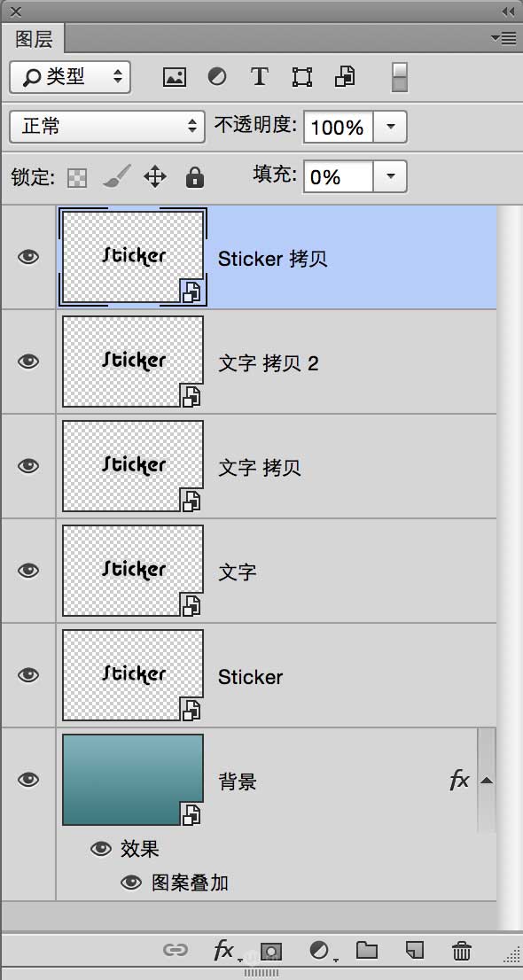The image size is (523, 980).
Task: Filter for shape layers icon
Action: click(x=302, y=77)
